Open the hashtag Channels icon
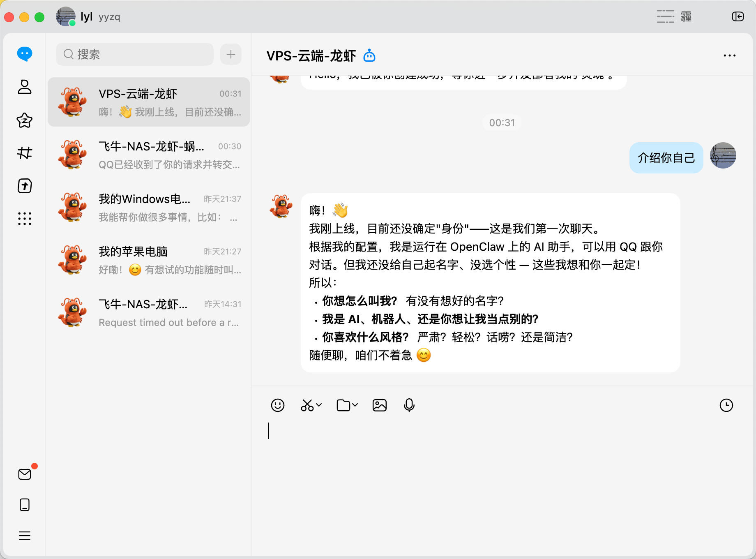The height and width of the screenshot is (559, 756). point(25,153)
